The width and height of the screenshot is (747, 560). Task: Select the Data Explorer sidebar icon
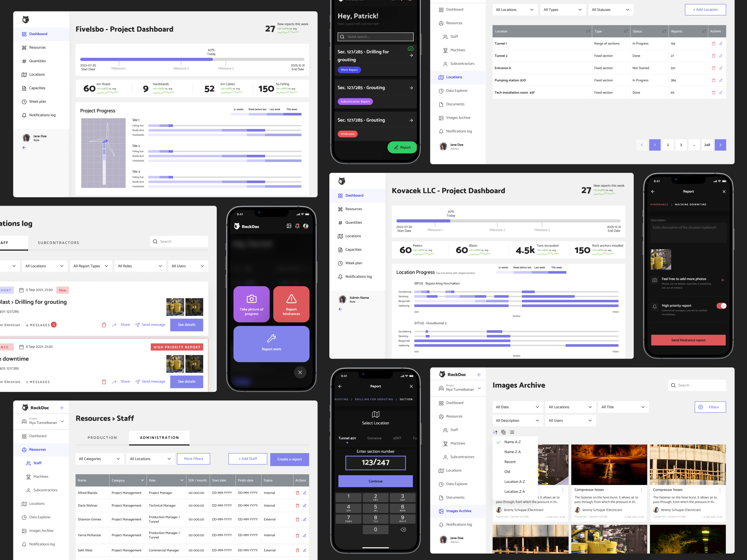441,484
